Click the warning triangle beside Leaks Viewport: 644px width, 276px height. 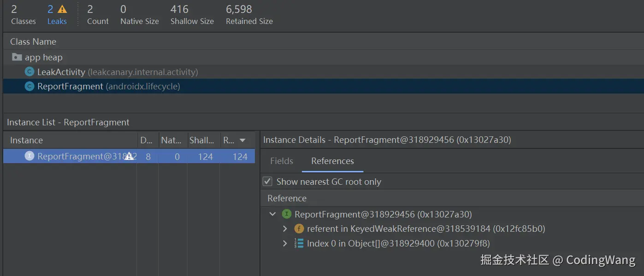click(x=62, y=9)
